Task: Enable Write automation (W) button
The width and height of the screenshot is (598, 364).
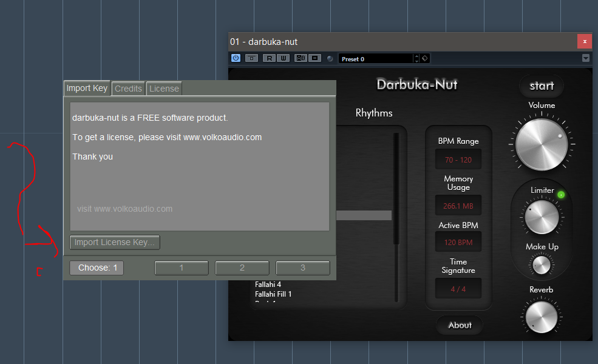Action: tap(284, 58)
